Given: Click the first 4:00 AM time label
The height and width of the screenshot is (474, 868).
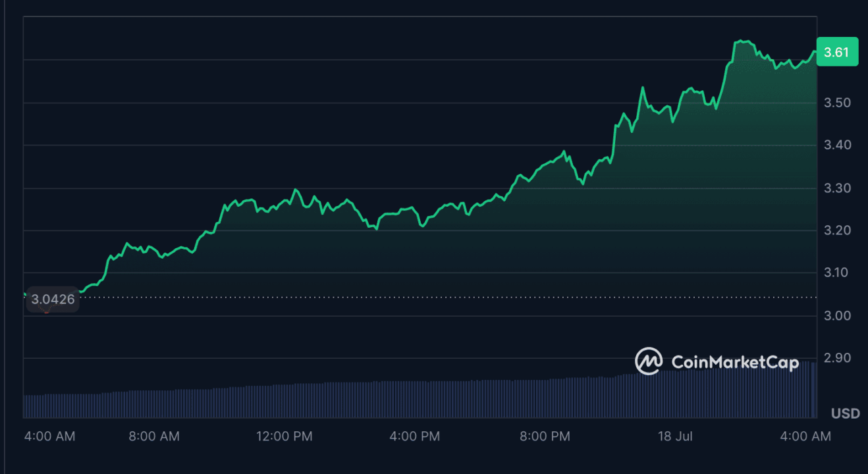Looking at the screenshot, I should (x=49, y=436).
